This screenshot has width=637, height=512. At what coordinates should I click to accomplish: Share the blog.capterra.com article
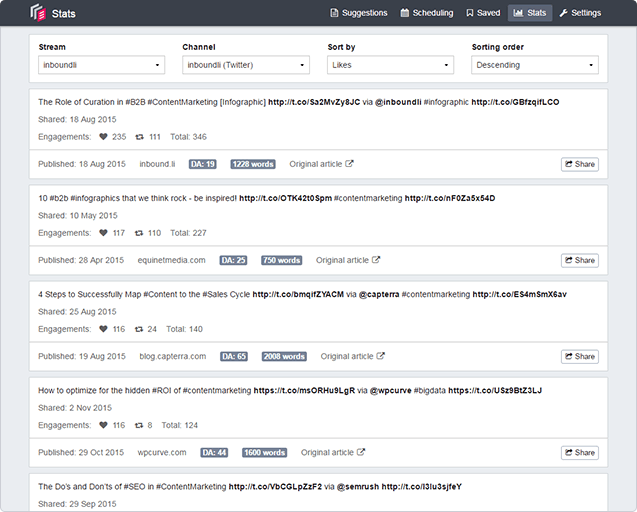tap(580, 356)
